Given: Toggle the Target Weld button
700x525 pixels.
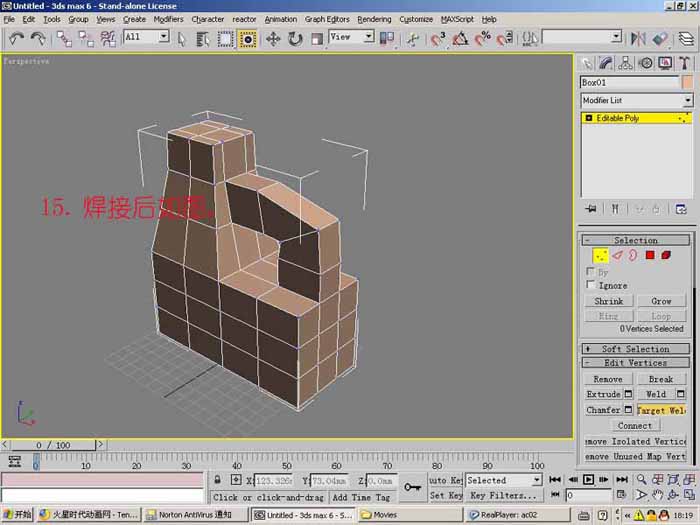Looking at the screenshot, I should tap(661, 410).
